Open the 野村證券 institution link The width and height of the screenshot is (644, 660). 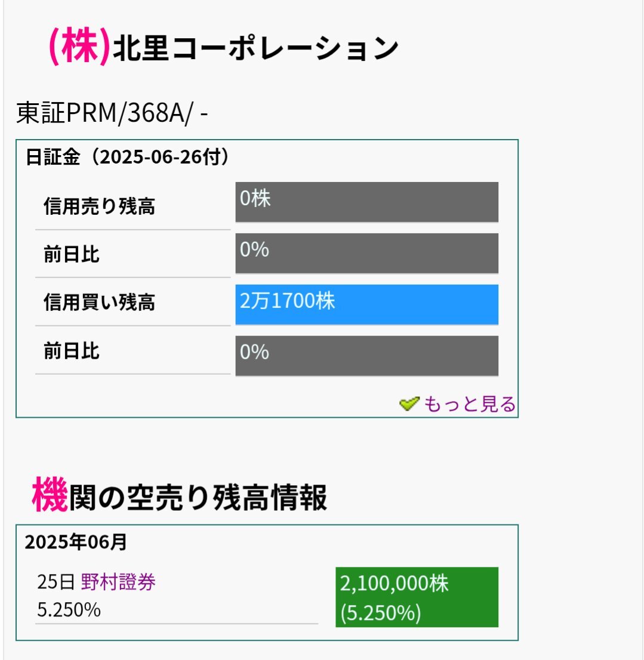(x=118, y=582)
